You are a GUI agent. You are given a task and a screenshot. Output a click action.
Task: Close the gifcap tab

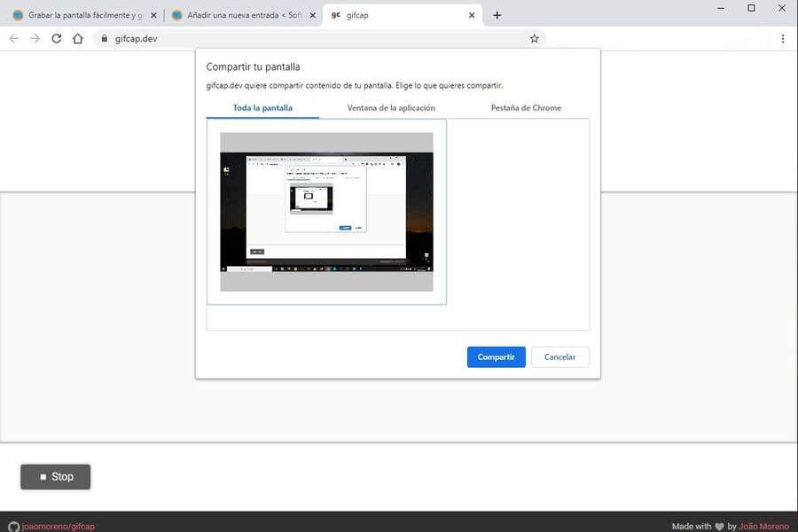[x=472, y=15]
